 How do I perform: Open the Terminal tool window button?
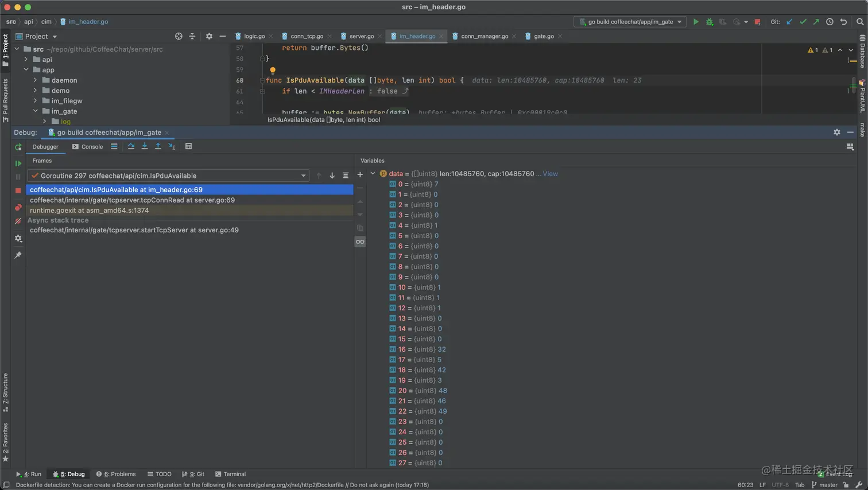(230, 474)
